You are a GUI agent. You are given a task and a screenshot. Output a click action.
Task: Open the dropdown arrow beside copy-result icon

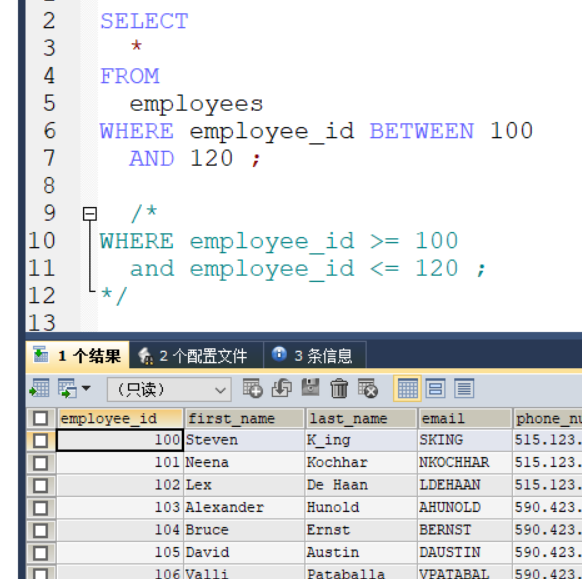tap(86, 388)
